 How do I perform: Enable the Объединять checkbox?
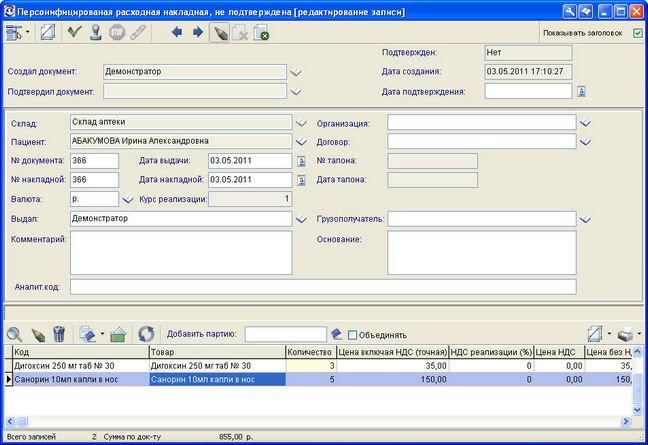(353, 335)
